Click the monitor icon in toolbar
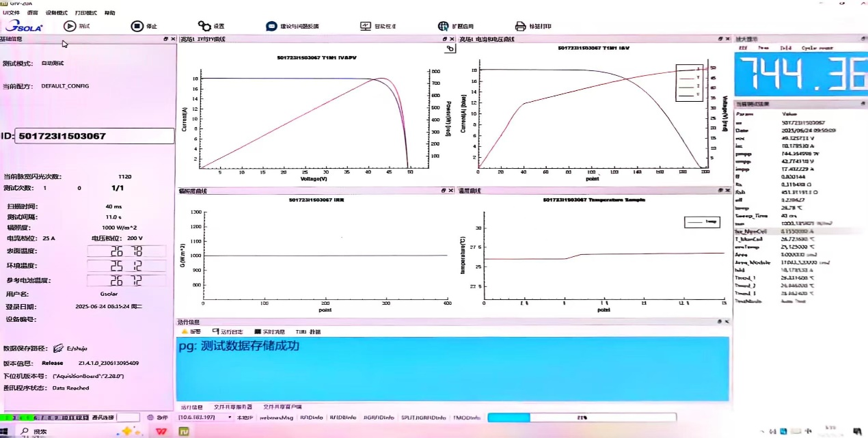The height and width of the screenshot is (438, 868). 365,26
